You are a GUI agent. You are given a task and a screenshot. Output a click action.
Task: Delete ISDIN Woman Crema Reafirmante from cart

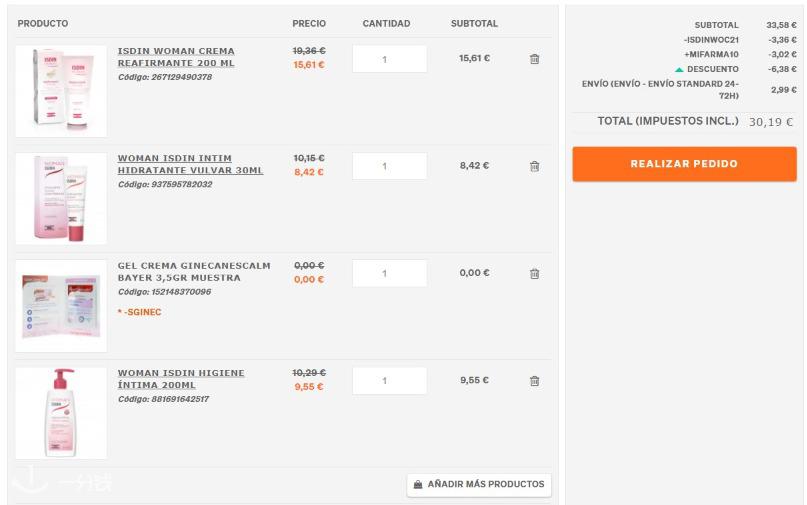pos(534,59)
